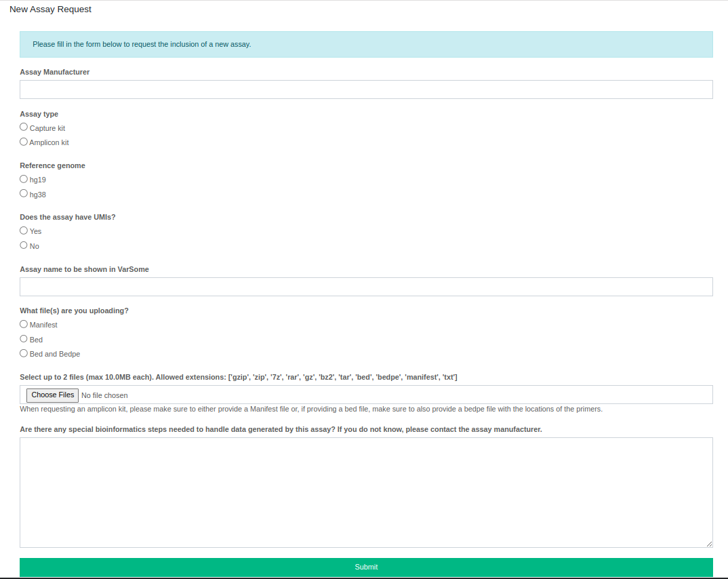Click 'Assay name to be shown in VarSome' label
This screenshot has width=728, height=579.
pyautogui.click(x=85, y=269)
